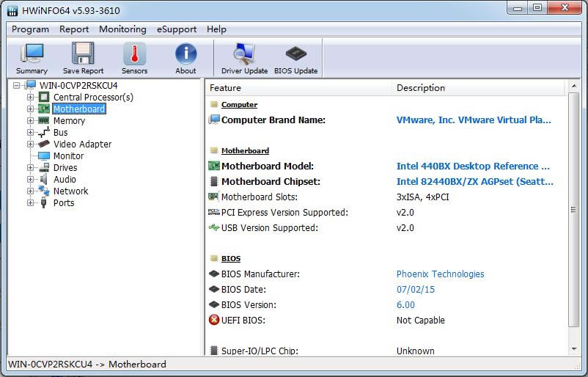588x377 pixels.
Task: Expand the Network tree node
Action: click(x=30, y=191)
